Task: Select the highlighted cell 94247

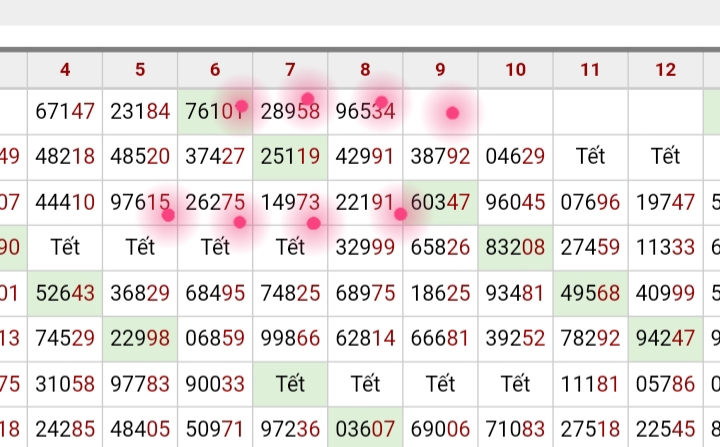Action: [x=665, y=338]
